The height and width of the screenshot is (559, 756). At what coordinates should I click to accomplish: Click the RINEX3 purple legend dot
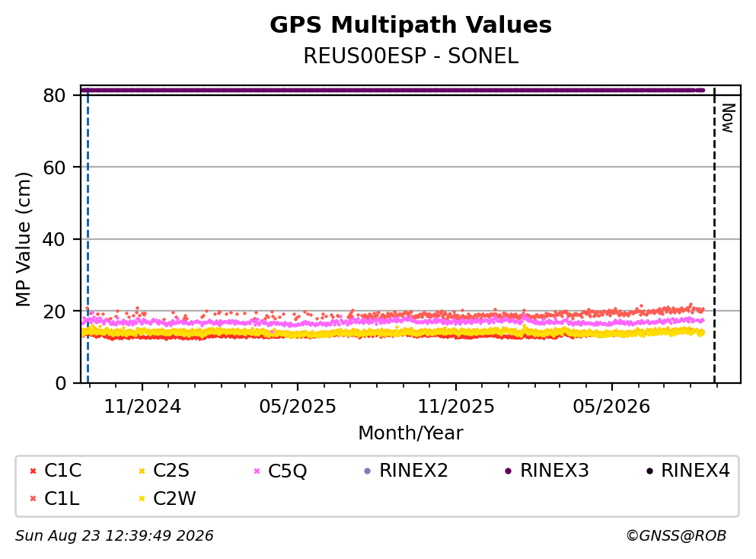pyautogui.click(x=508, y=471)
